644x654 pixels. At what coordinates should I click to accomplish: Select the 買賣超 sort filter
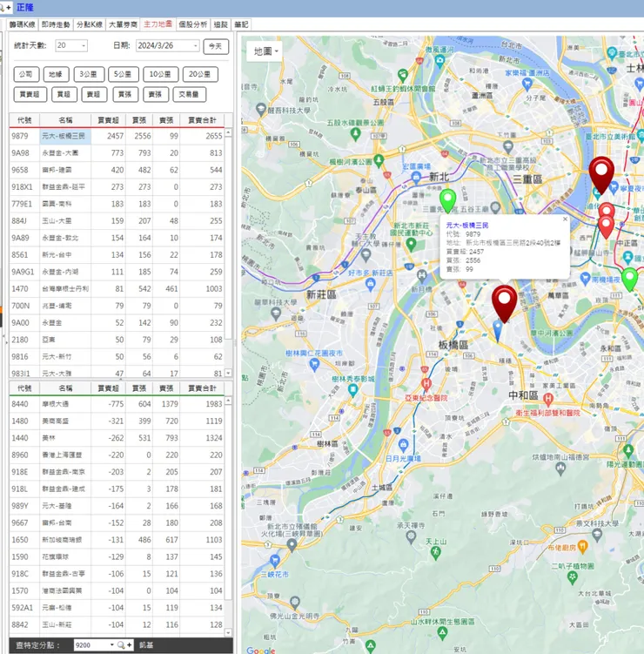pyautogui.click(x=30, y=94)
